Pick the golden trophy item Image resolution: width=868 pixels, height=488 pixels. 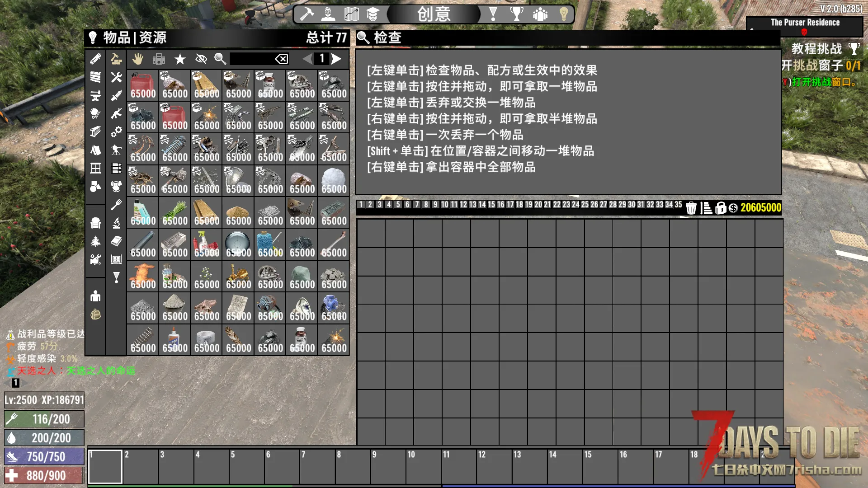pos(238,276)
